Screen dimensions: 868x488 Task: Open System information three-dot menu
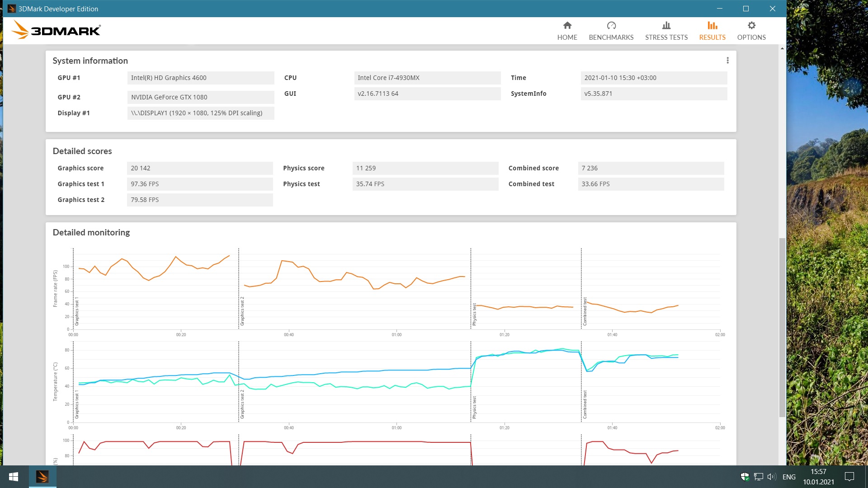(727, 61)
